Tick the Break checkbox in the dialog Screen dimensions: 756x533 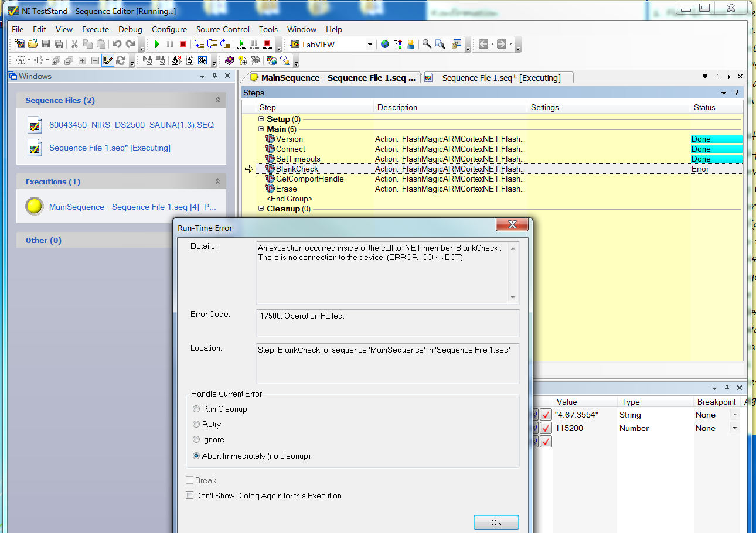click(189, 480)
